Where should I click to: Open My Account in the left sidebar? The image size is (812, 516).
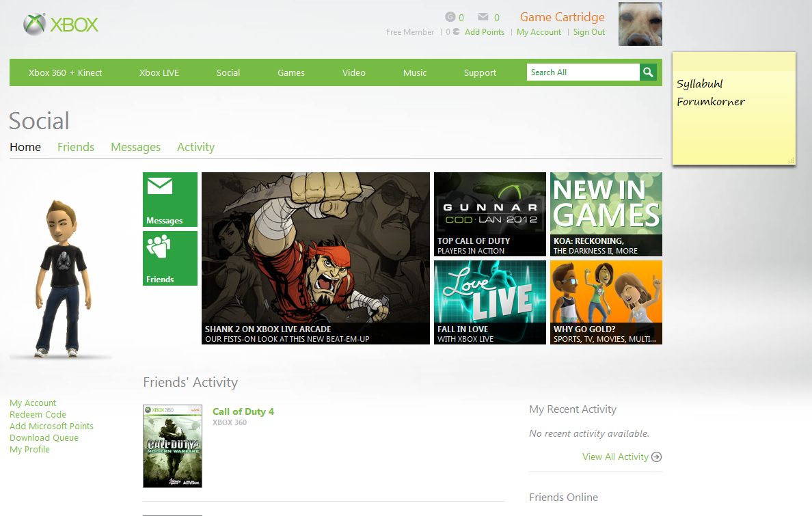coord(33,403)
